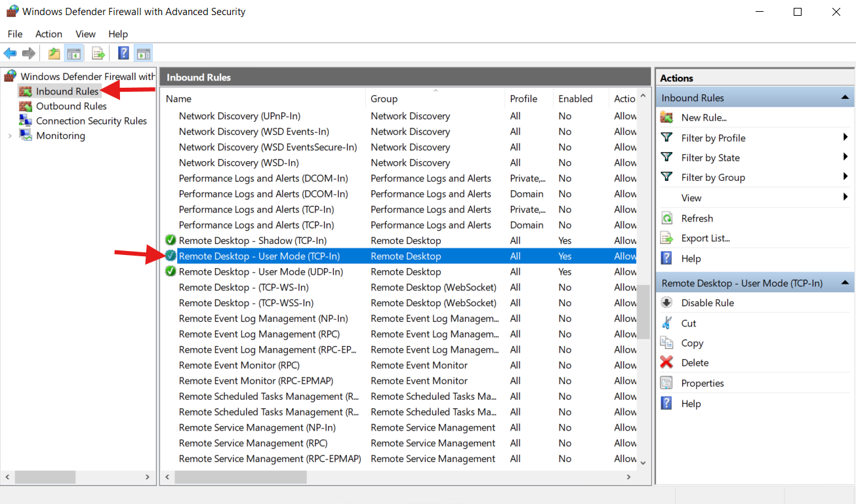Viewport: 856px width, 504px height.
Task: Click the tree pane horizontal scrollbar thumb
Action: 45,477
